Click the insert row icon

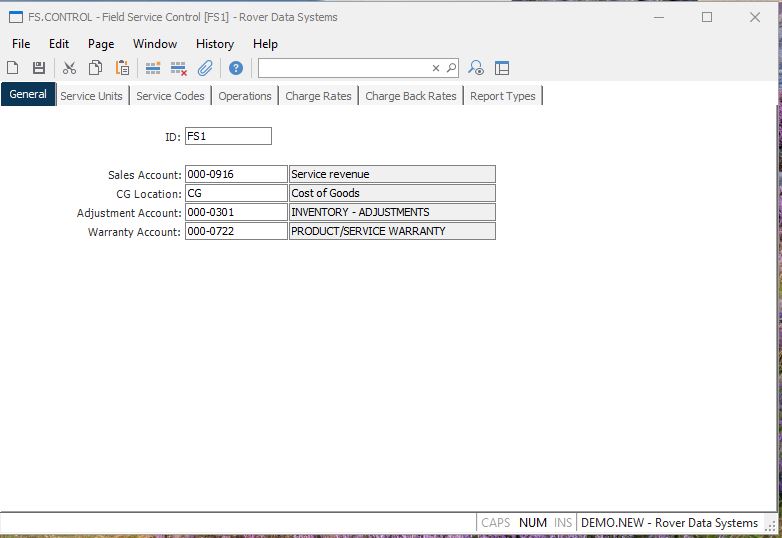click(x=153, y=68)
